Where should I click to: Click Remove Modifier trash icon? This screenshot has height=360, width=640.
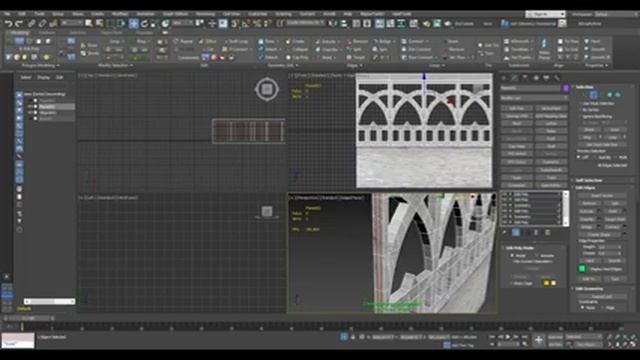pyautogui.click(x=536, y=232)
